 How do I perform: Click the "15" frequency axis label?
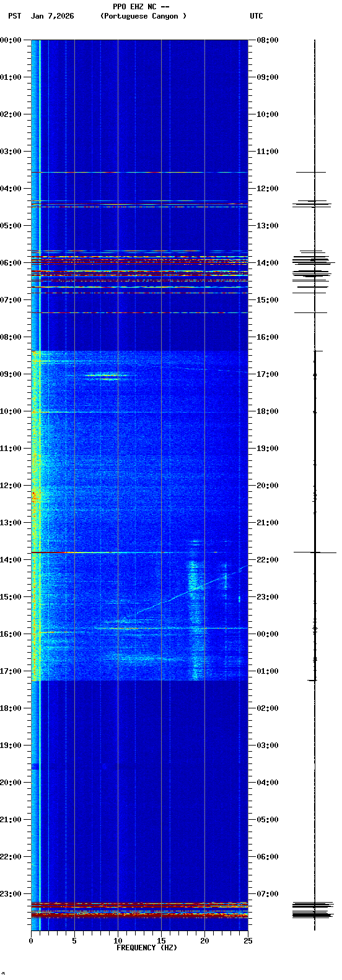click(x=161, y=940)
